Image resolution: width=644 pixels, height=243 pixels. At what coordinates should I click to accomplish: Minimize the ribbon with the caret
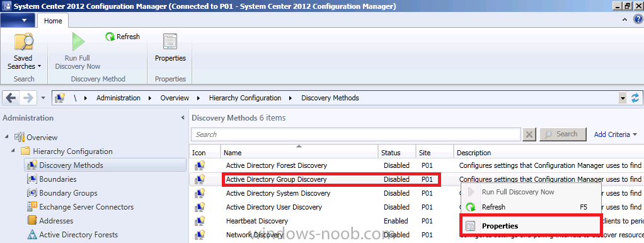624,20
